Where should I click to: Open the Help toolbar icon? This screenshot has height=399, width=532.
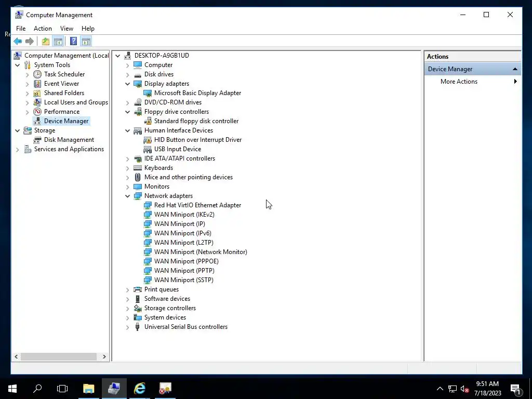click(x=73, y=42)
